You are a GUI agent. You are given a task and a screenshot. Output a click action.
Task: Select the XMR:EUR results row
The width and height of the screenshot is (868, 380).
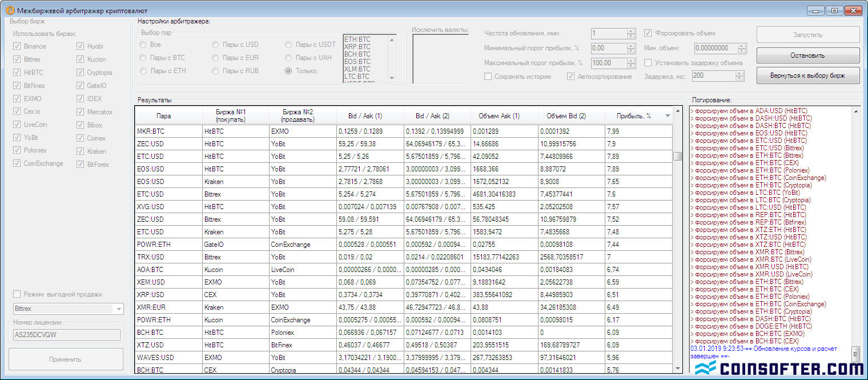(403, 307)
